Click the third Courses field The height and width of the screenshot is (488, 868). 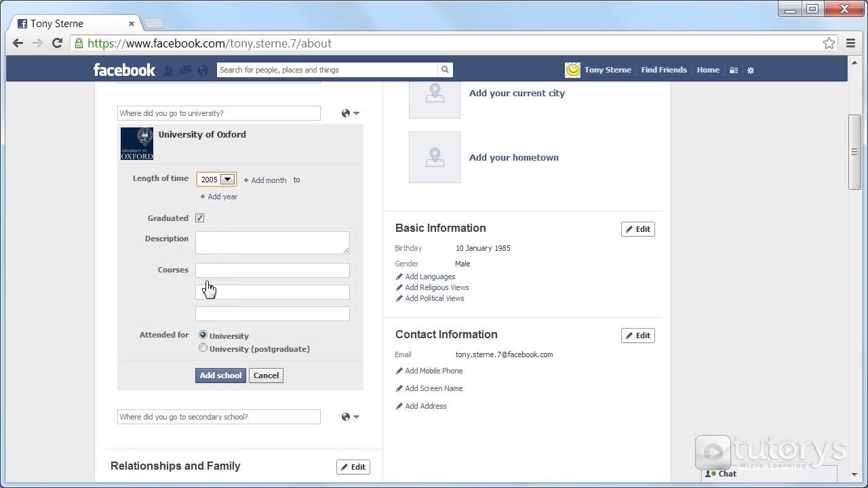tap(273, 314)
